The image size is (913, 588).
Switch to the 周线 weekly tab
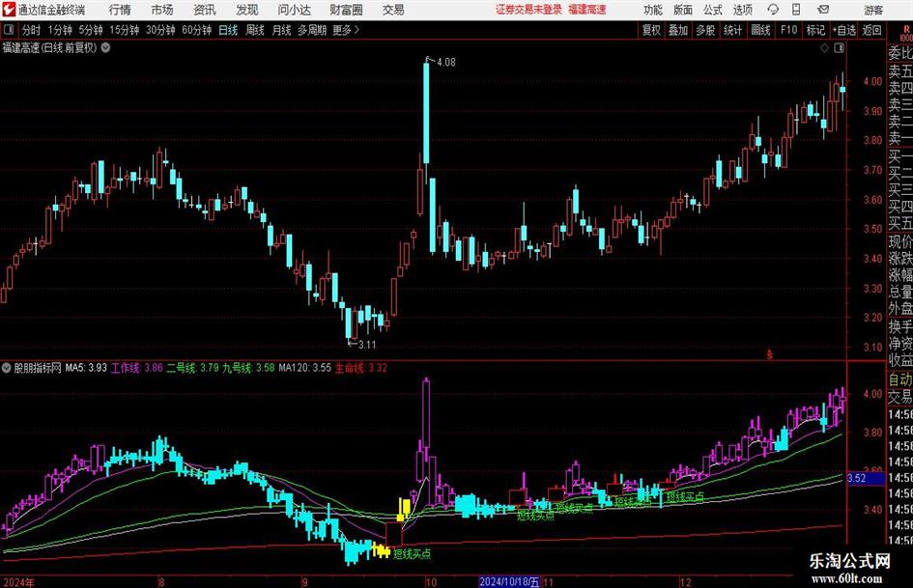point(255,30)
